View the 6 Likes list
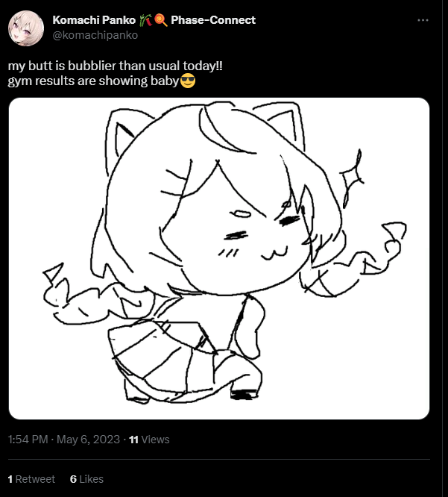The width and height of the screenshot is (448, 497). pyautogui.click(x=86, y=479)
